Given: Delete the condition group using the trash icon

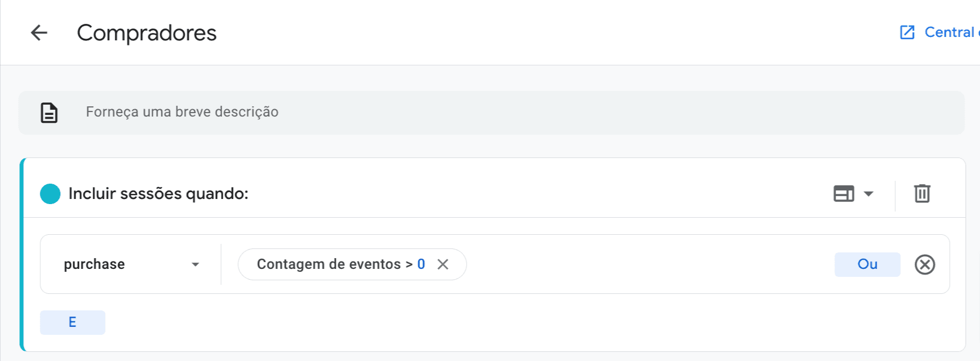Looking at the screenshot, I should (x=921, y=193).
